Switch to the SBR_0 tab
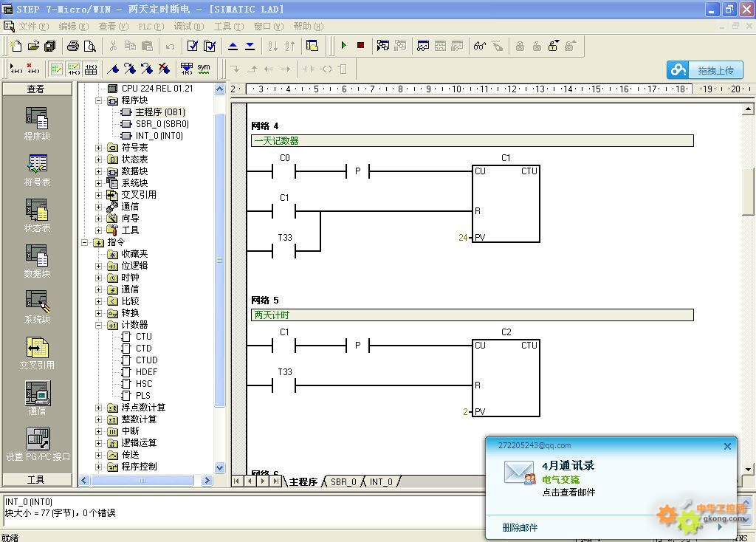This screenshot has height=542, width=756. click(343, 481)
